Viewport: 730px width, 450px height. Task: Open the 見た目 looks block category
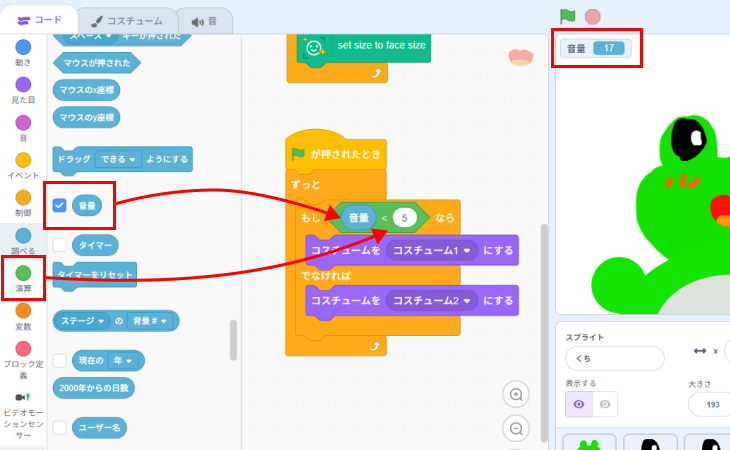(23, 85)
